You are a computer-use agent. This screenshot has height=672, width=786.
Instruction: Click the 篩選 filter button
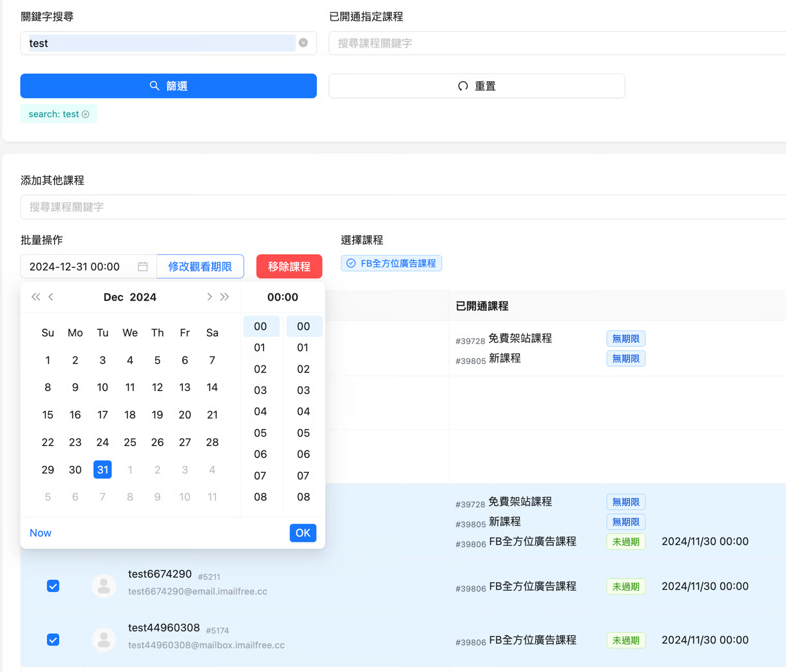169,86
